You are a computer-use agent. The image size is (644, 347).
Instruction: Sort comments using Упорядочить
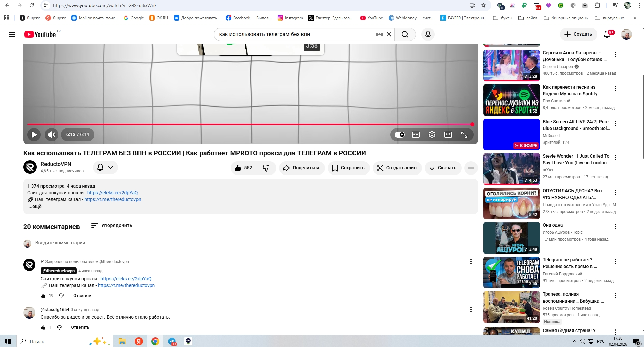click(112, 225)
